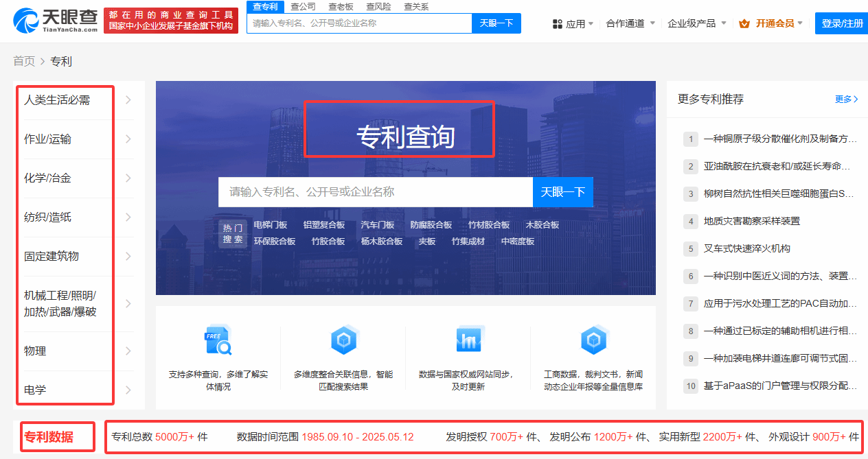
Task: Click hot search term 电梯门板
Action: click(x=271, y=225)
